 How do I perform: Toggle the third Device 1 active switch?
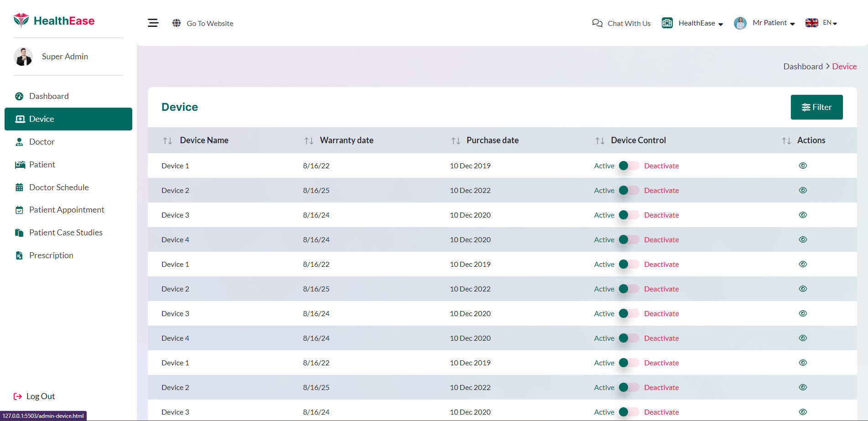(629, 363)
